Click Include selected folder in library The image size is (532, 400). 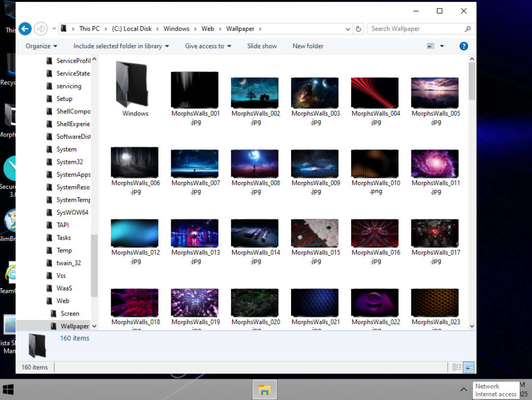121,46
